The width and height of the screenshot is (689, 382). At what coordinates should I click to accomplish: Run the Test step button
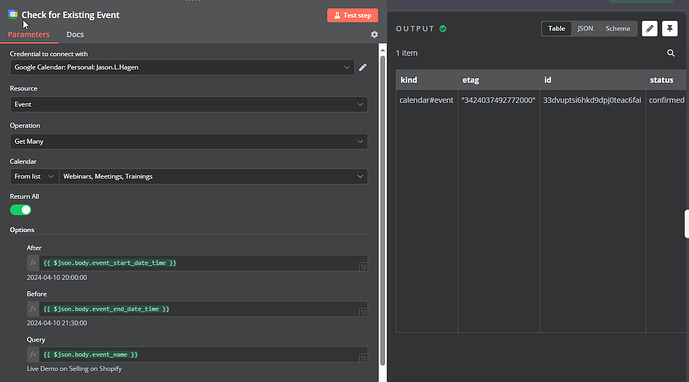pos(352,15)
